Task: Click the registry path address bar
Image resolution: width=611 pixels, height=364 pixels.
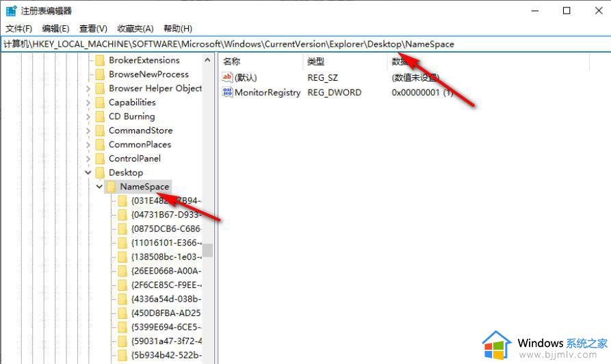Action: 305,44
